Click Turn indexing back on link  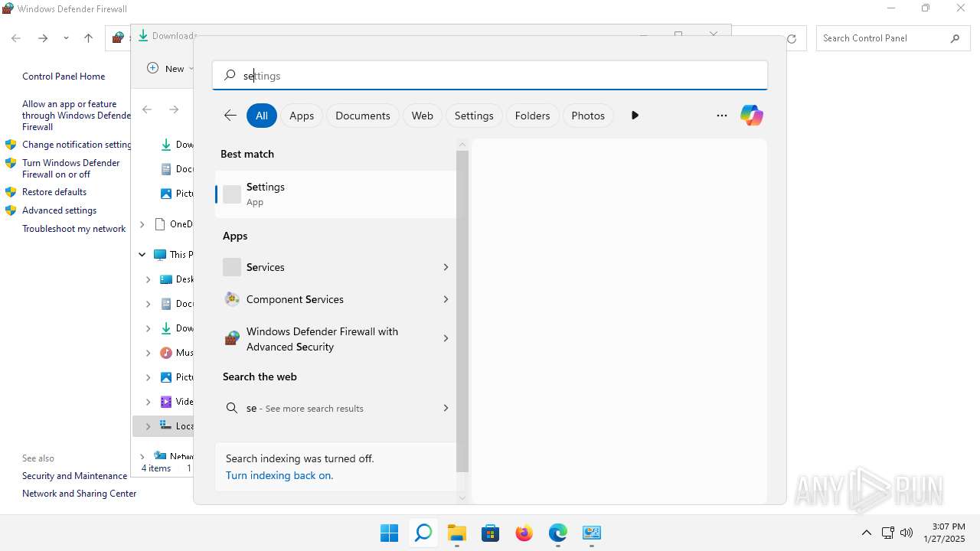[279, 475]
